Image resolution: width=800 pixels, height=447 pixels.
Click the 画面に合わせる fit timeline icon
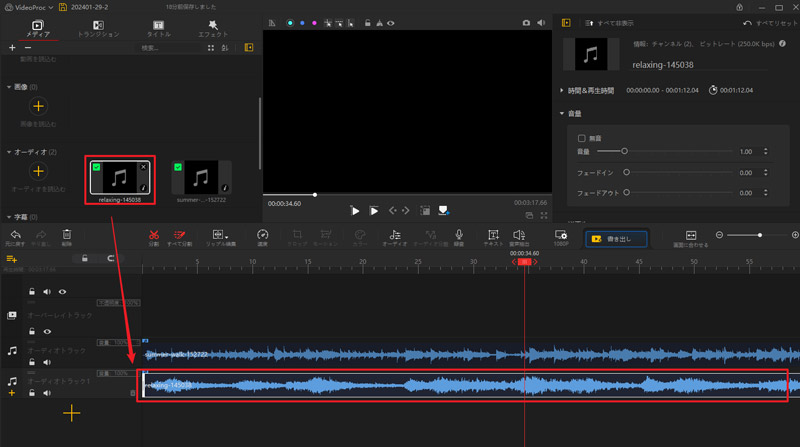coord(690,236)
